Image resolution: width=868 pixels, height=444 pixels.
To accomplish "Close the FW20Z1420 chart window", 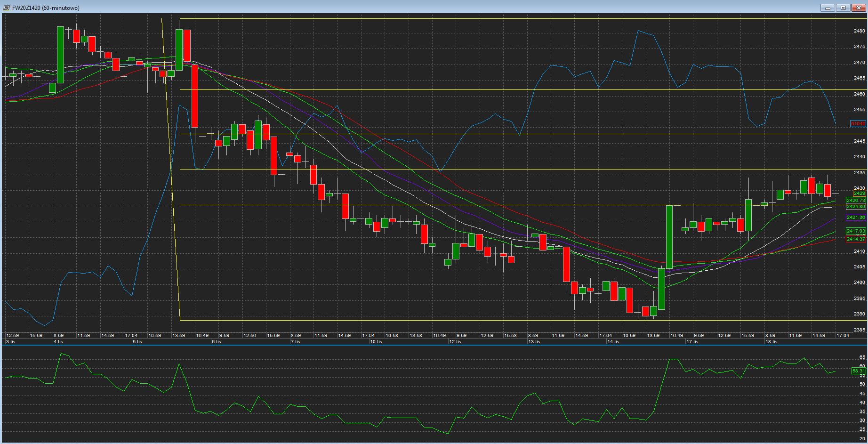I will tap(858, 8).
